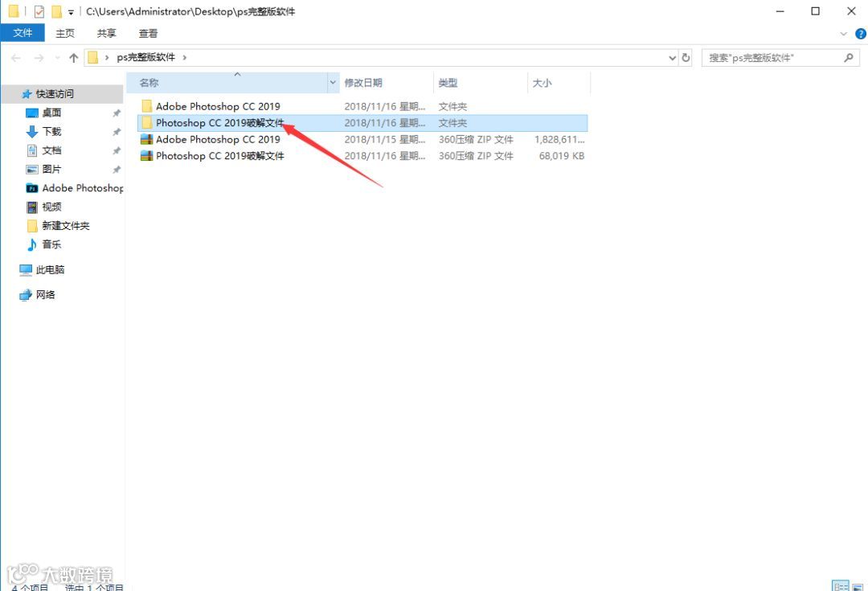868x591 pixels.
Task: Click the ps完整版软件 breadcrumb in address bar
Action: pos(145,58)
